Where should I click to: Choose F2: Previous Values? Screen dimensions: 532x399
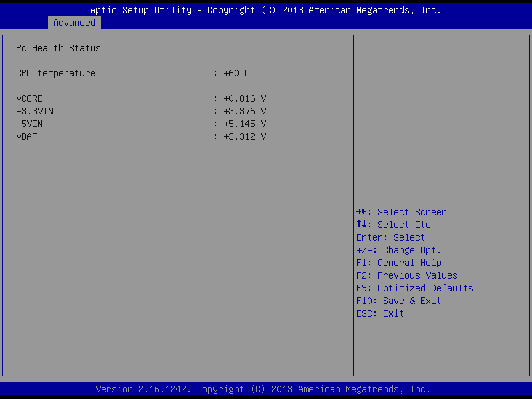(x=406, y=275)
